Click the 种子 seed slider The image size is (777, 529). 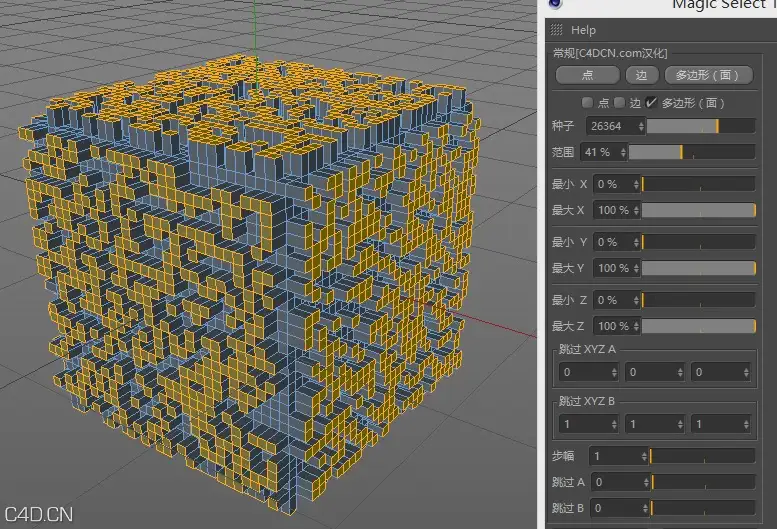[x=701, y=126]
